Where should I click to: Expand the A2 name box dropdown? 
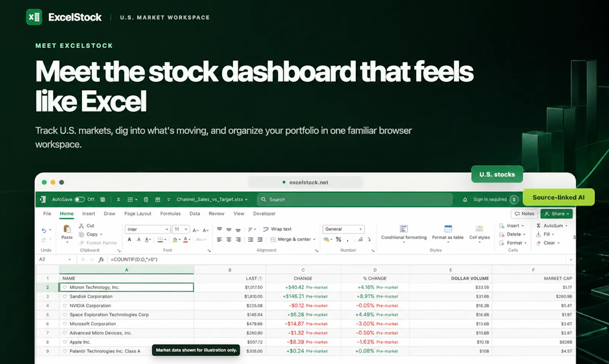70,259
